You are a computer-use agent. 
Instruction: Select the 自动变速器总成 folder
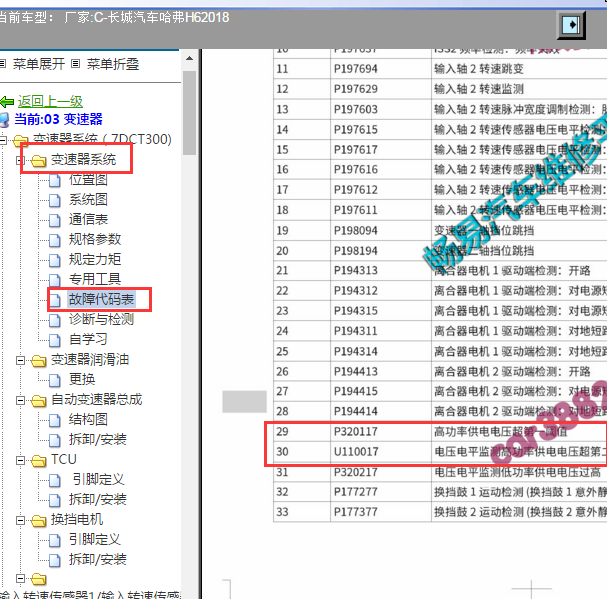pyautogui.click(x=96, y=400)
